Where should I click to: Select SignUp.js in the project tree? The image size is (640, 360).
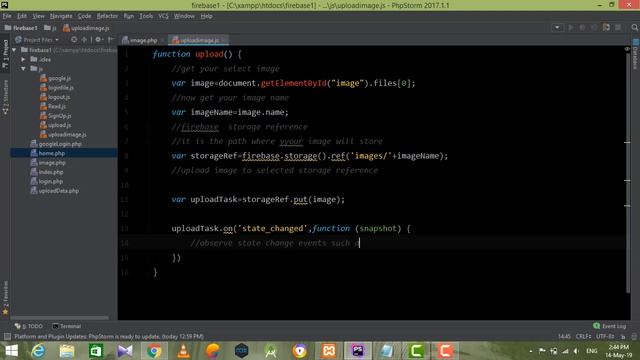coord(56,116)
